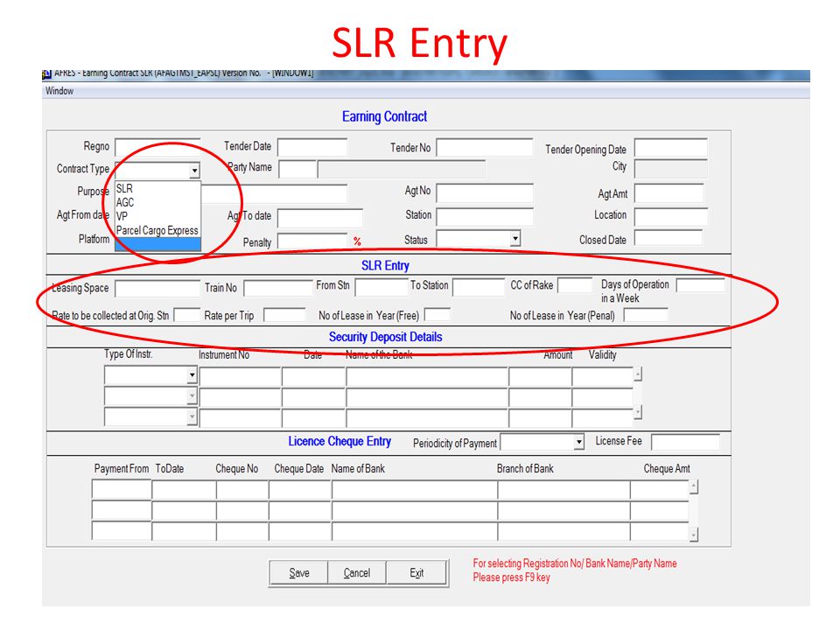
Task: Select the Tender Opening Date field
Action: tap(671, 147)
